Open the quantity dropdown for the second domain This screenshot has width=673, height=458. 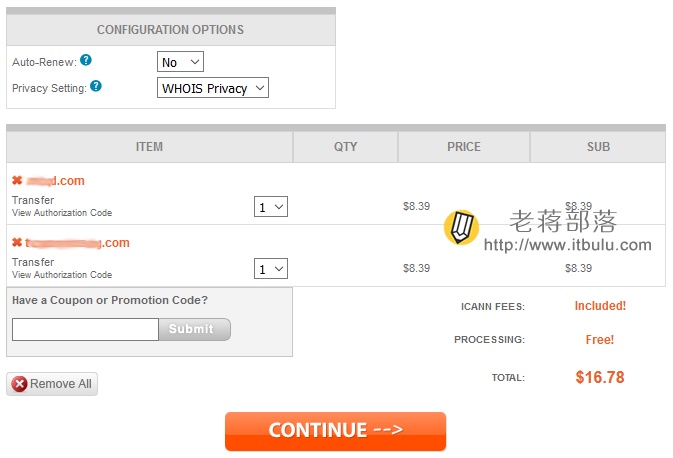271,269
